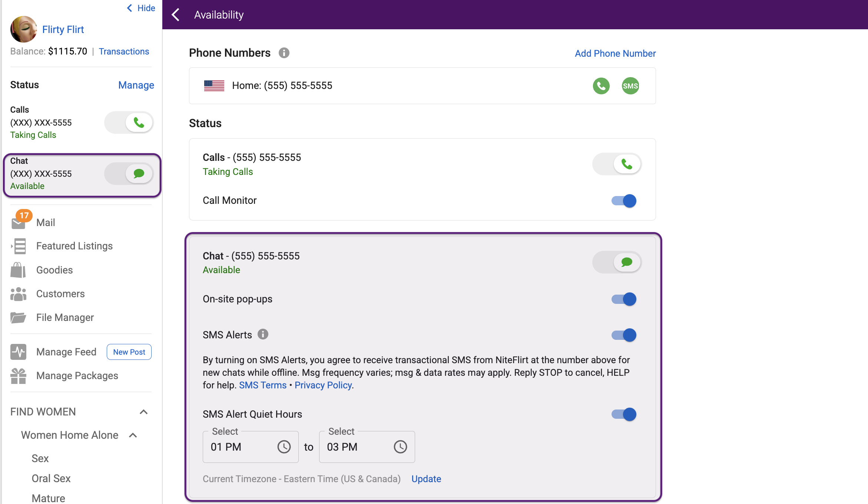
Task: Disable the Call Monitor switch
Action: point(624,201)
